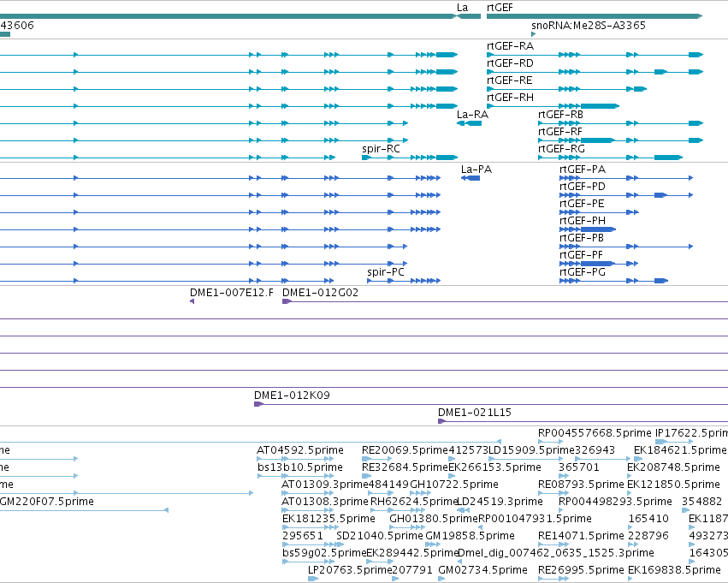Open the snoRNA:Me28S-A3365 feature label
This screenshot has width=728, height=583.
pyautogui.click(x=589, y=25)
